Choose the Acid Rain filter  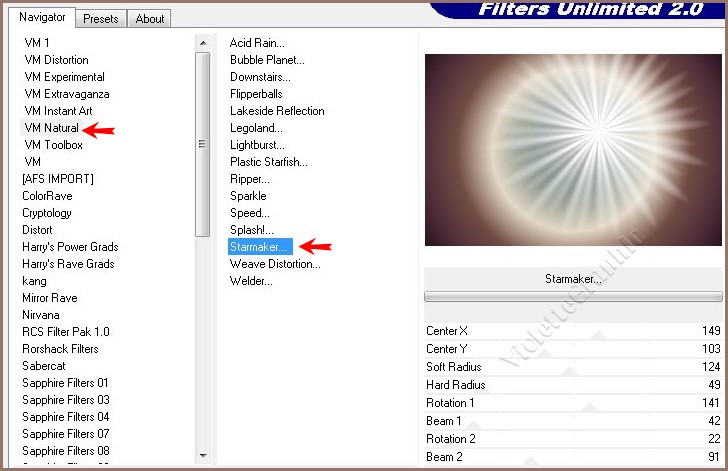click(x=257, y=43)
